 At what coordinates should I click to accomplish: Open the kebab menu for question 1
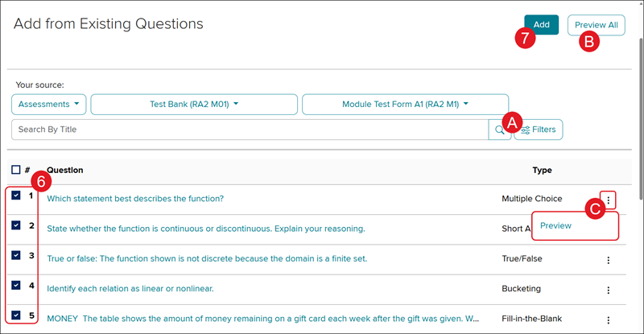coord(609,199)
